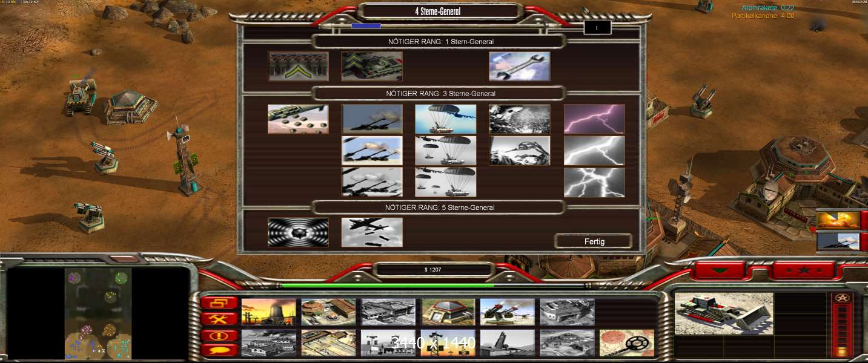868x363 pixels.
Task: Activate the lower right-edge power shortcut
Action: point(838,241)
